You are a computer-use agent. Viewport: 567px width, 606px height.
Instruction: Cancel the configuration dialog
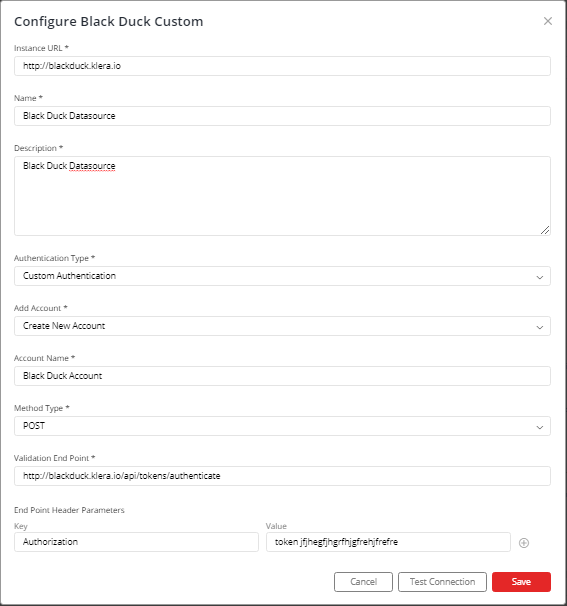[x=363, y=582]
